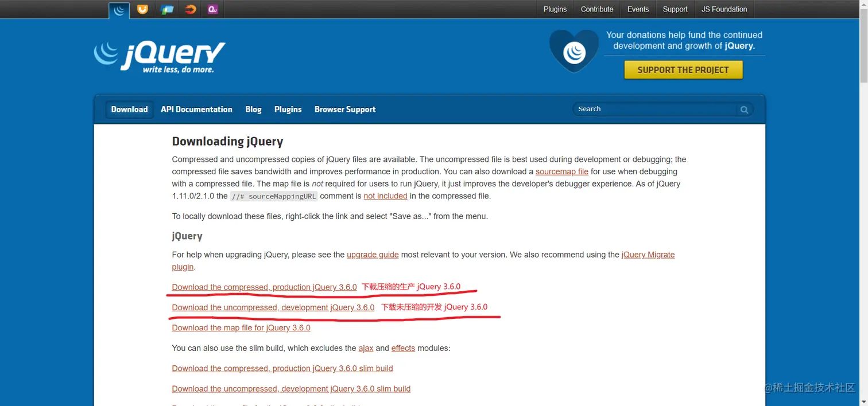Open the effects module link

tap(403, 348)
